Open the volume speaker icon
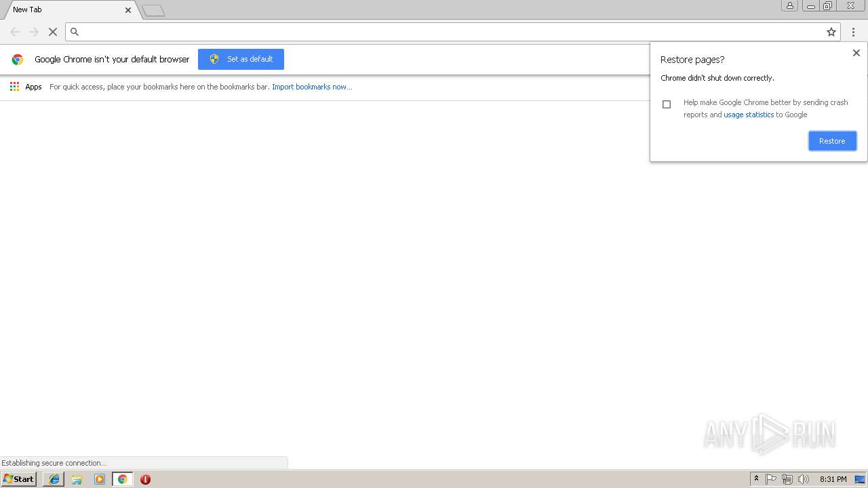This screenshot has height=488, width=868. [804, 479]
